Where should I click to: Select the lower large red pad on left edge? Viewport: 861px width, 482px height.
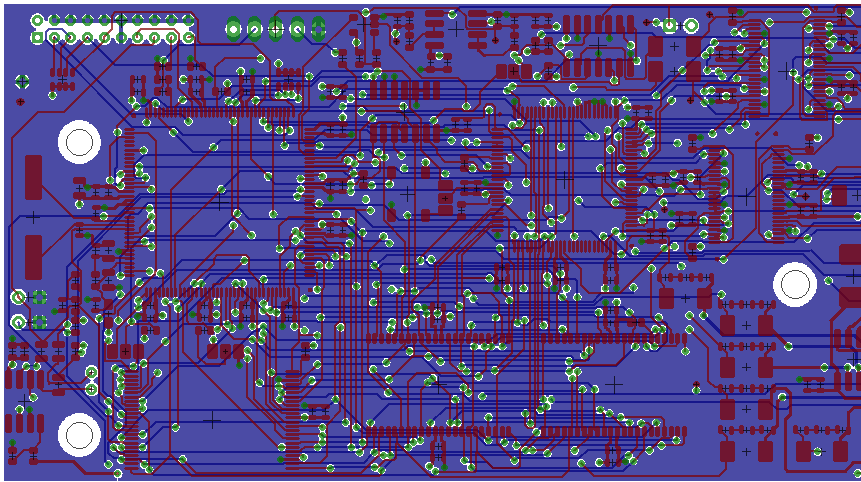[x=34, y=256]
